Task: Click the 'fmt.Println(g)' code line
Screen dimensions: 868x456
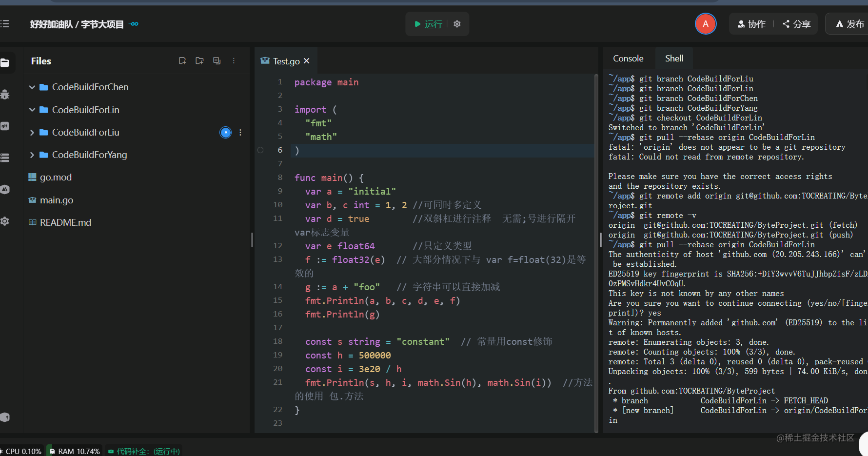Action: [342, 315]
